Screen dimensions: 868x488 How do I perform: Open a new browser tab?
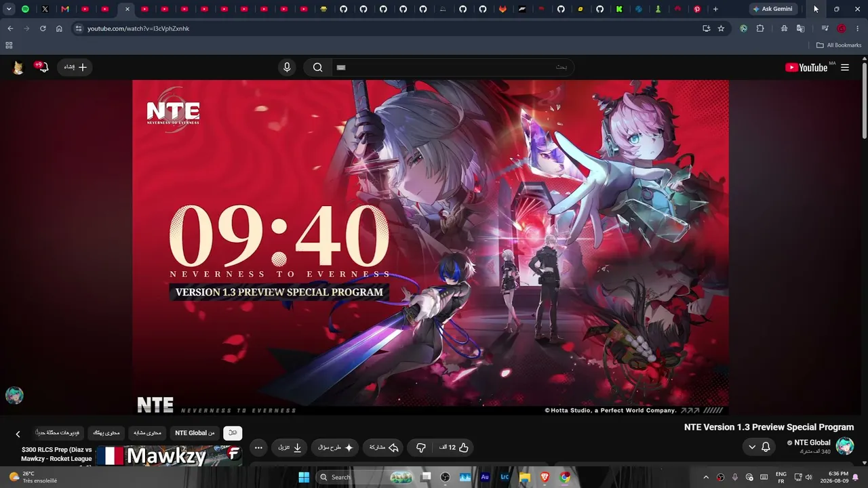point(715,9)
